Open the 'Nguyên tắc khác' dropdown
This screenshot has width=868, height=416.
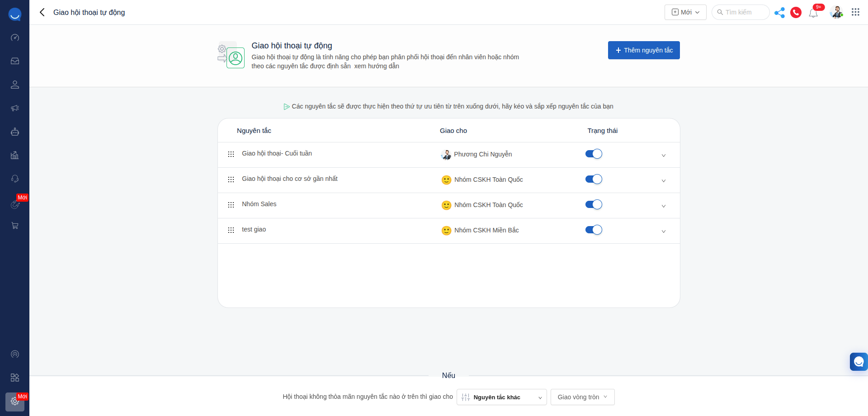click(x=501, y=397)
